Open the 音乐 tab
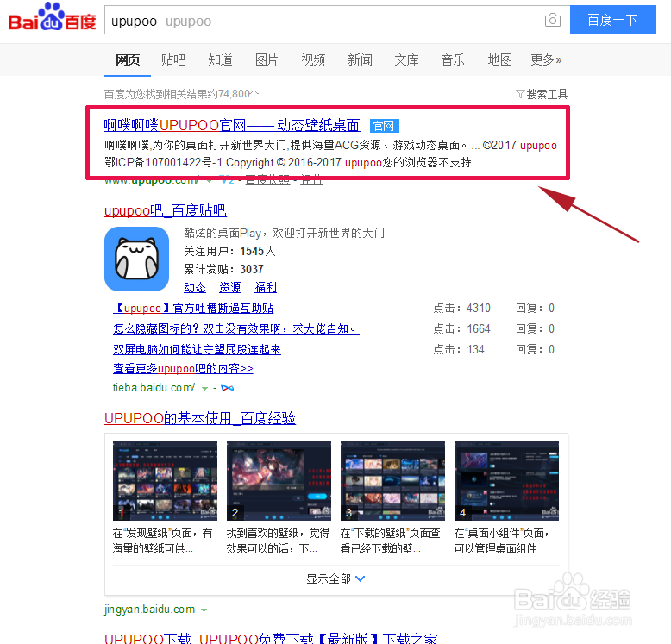 pos(453,59)
